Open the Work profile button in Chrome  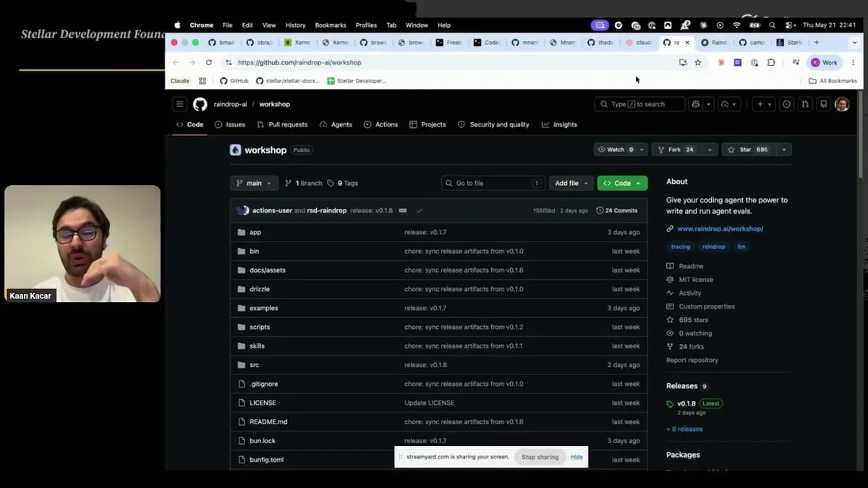pos(825,63)
